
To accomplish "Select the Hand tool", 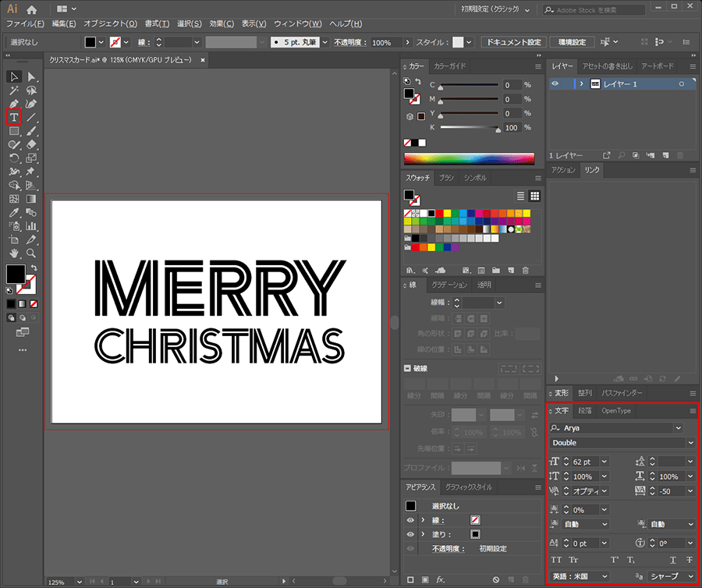I will [13, 253].
